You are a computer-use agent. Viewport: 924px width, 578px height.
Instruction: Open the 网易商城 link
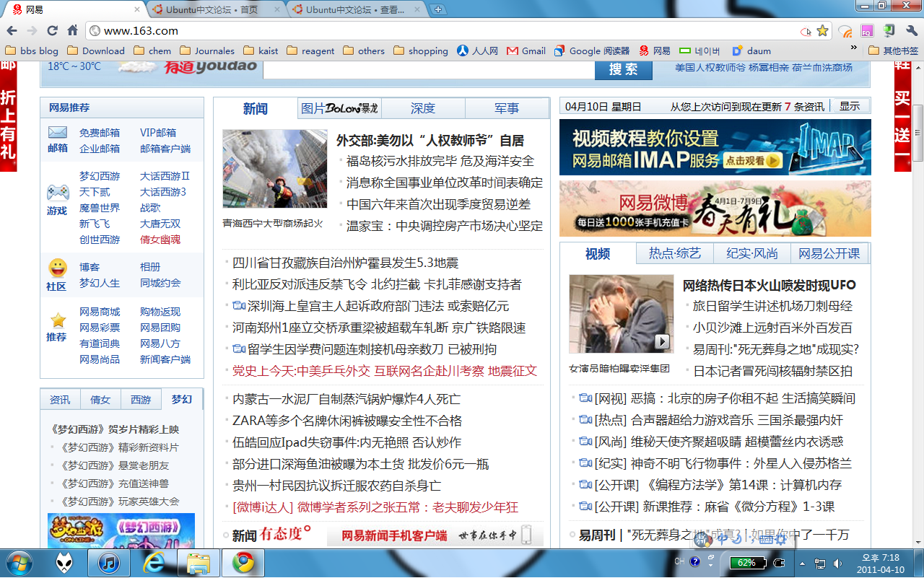[x=100, y=312]
